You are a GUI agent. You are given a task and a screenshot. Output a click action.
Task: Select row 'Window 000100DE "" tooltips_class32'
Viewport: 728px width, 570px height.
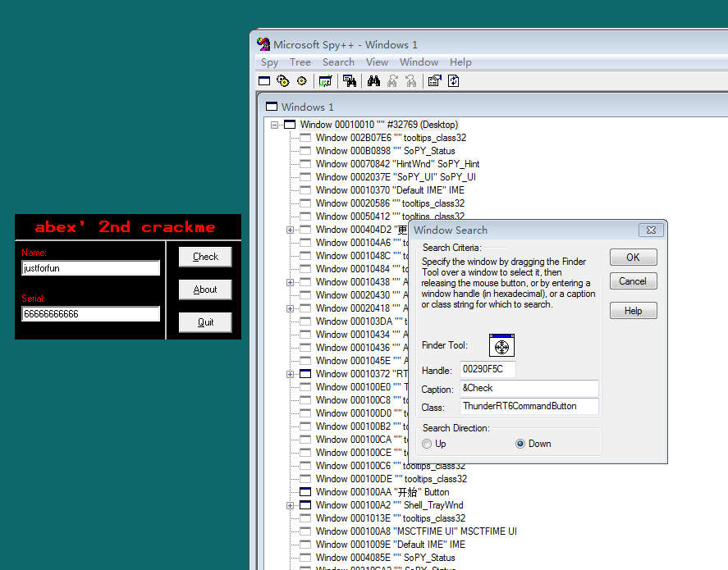(x=391, y=479)
